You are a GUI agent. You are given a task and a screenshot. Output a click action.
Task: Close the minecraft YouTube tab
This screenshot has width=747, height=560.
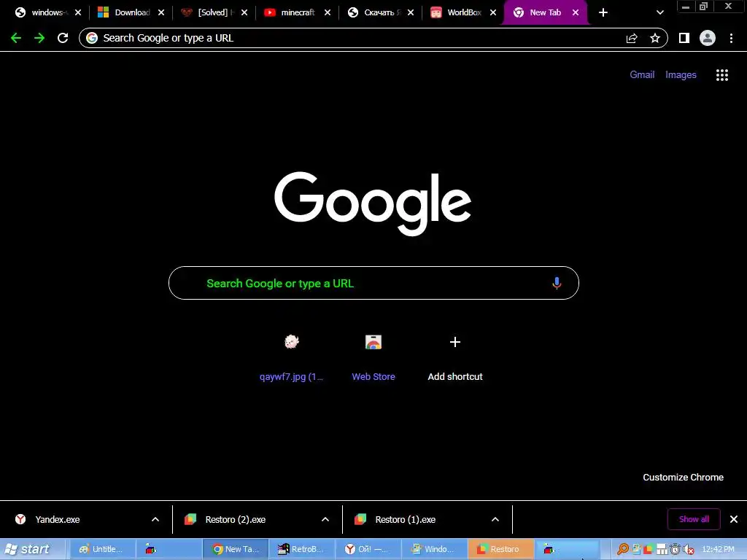328,12
